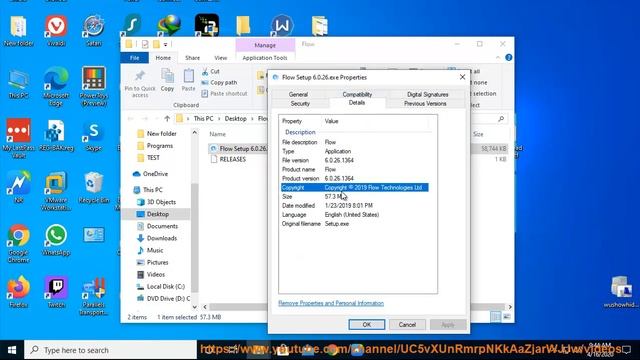This screenshot has width=640, height=360.
Task: Select Documents in navigation pane
Action: 158,226
